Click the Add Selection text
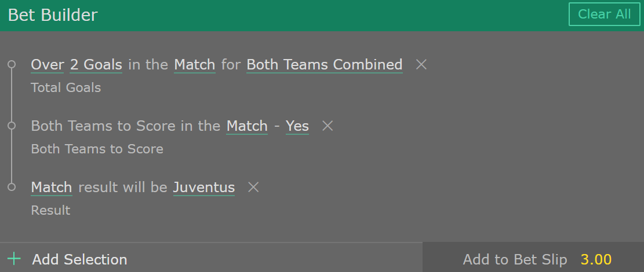The image size is (644, 272). click(79, 259)
